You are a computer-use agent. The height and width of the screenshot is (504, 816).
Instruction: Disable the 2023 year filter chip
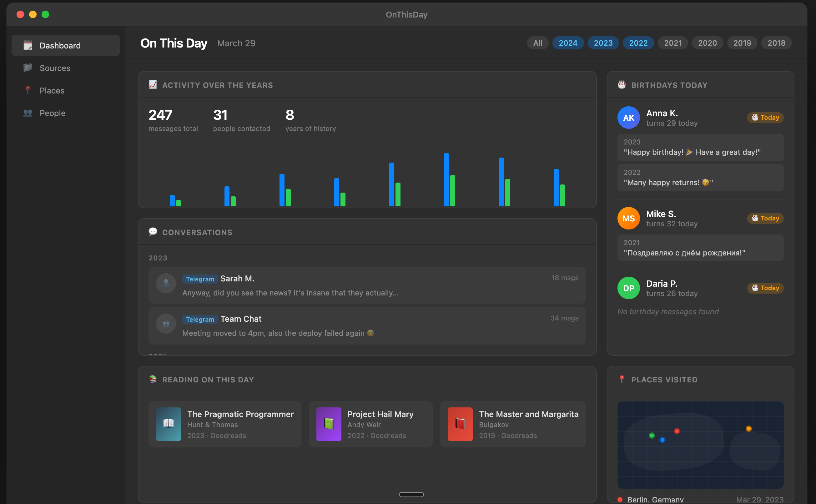603,43
